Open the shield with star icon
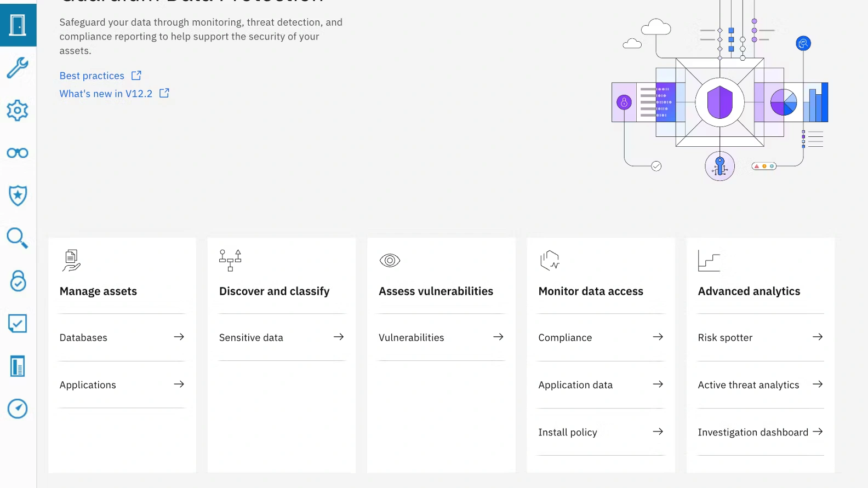The width and height of the screenshot is (868, 488). coord(18,196)
